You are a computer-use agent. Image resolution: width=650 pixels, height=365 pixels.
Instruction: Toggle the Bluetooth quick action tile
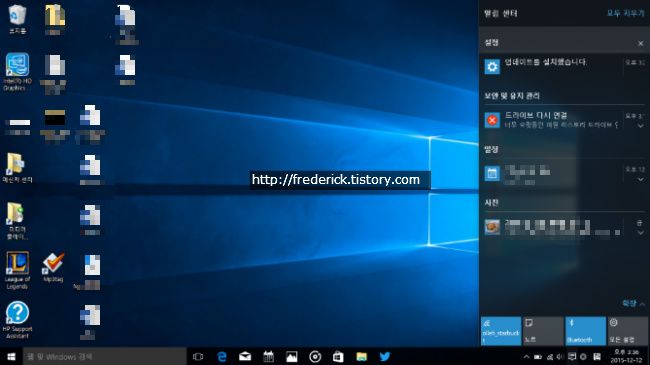pyautogui.click(x=585, y=331)
